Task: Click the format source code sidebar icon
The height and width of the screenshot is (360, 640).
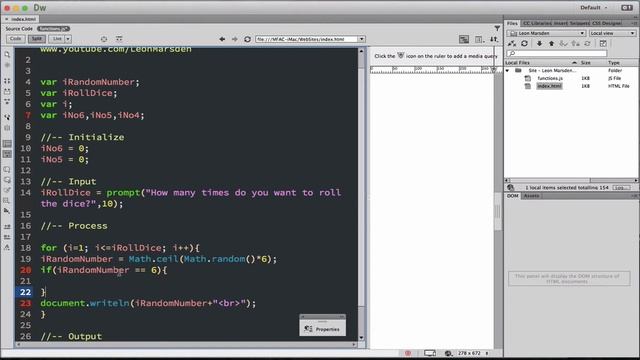Action: pos(7,247)
